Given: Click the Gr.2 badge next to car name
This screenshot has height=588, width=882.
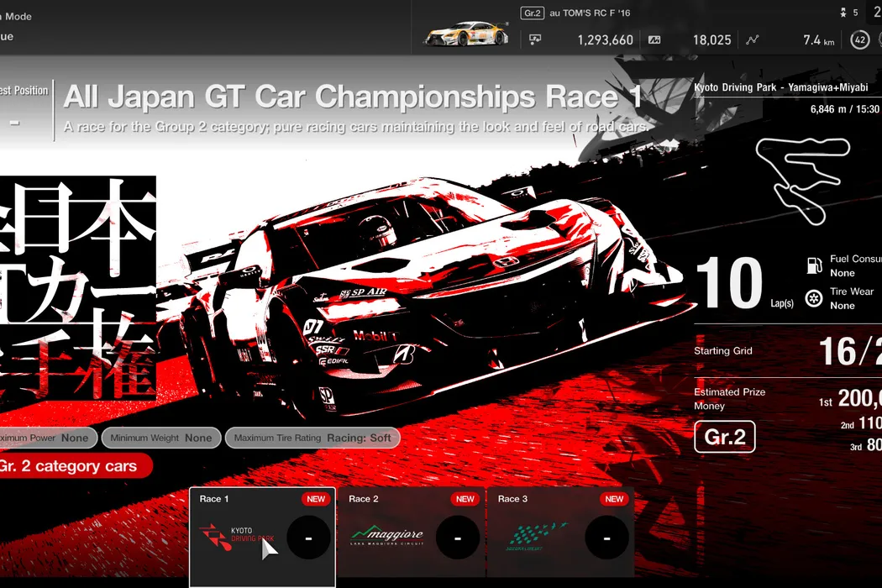Looking at the screenshot, I should (x=532, y=13).
